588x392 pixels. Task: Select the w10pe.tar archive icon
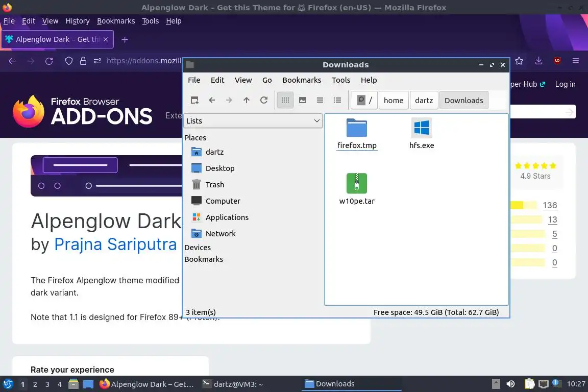coord(357,183)
